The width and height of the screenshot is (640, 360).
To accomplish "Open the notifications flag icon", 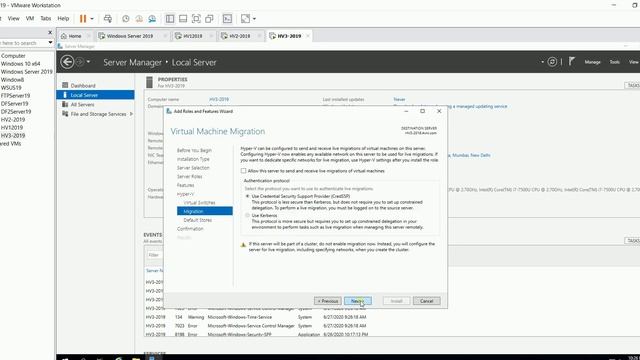I will [x=572, y=62].
